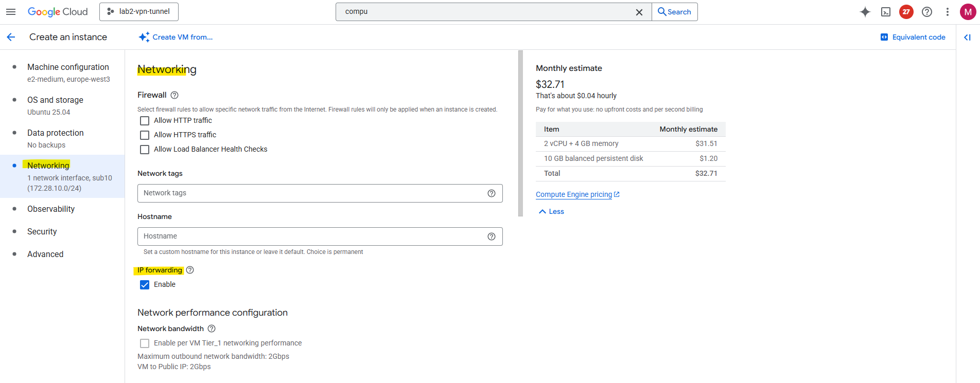Enable Allow HTTPS traffic checkbox
980x383 pixels.
click(x=145, y=135)
